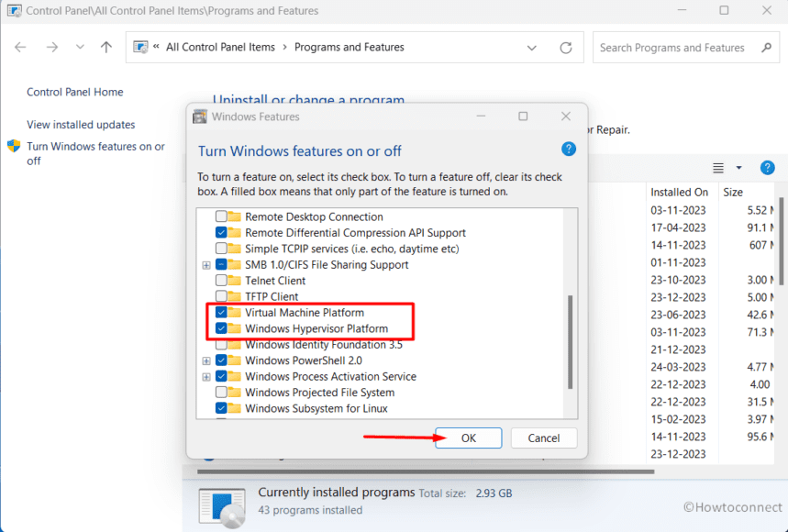Click the Windows Features title bar icon
Image resolution: width=788 pixels, height=532 pixels.
pos(199,116)
